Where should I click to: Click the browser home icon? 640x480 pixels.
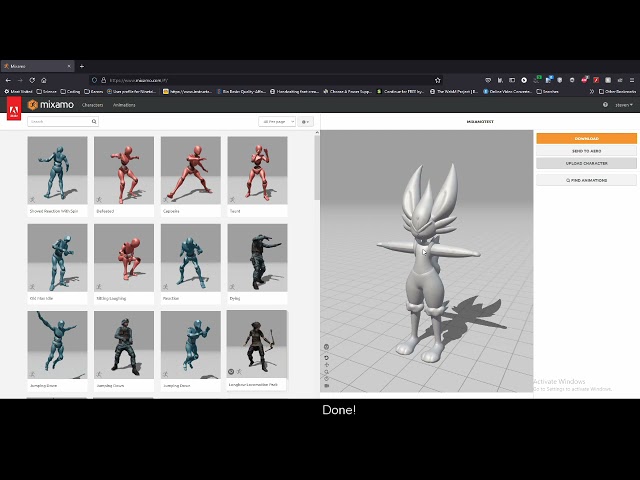pyautogui.click(x=44, y=80)
